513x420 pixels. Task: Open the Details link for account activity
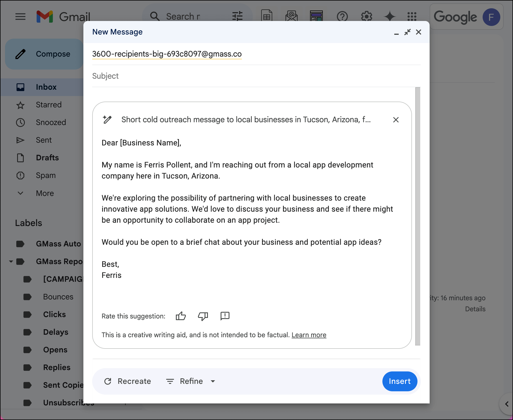pos(475,309)
